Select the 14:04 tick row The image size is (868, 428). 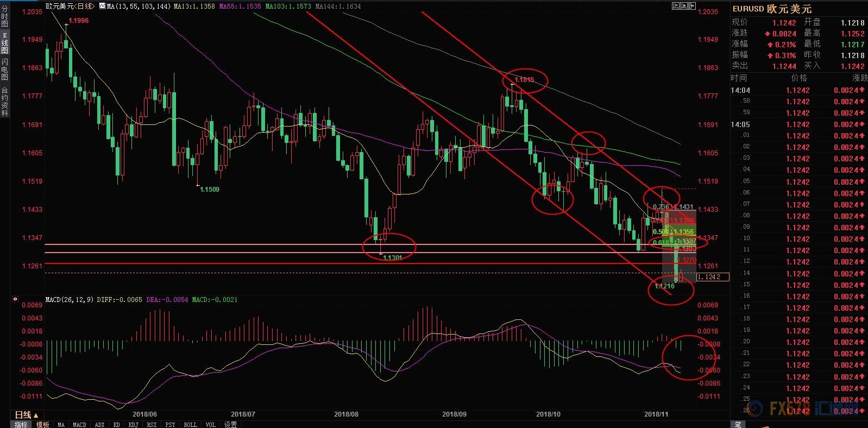pos(799,90)
